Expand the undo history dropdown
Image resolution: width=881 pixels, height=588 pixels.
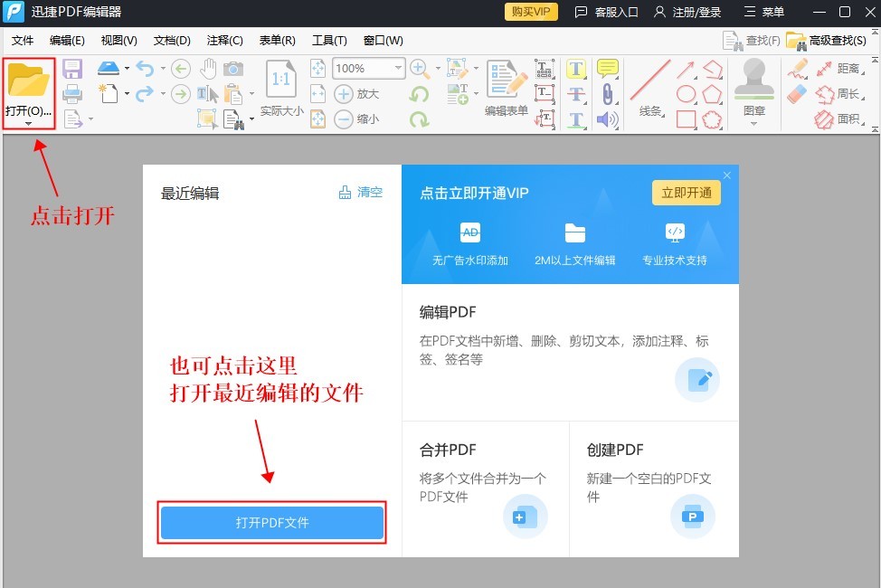(163, 69)
